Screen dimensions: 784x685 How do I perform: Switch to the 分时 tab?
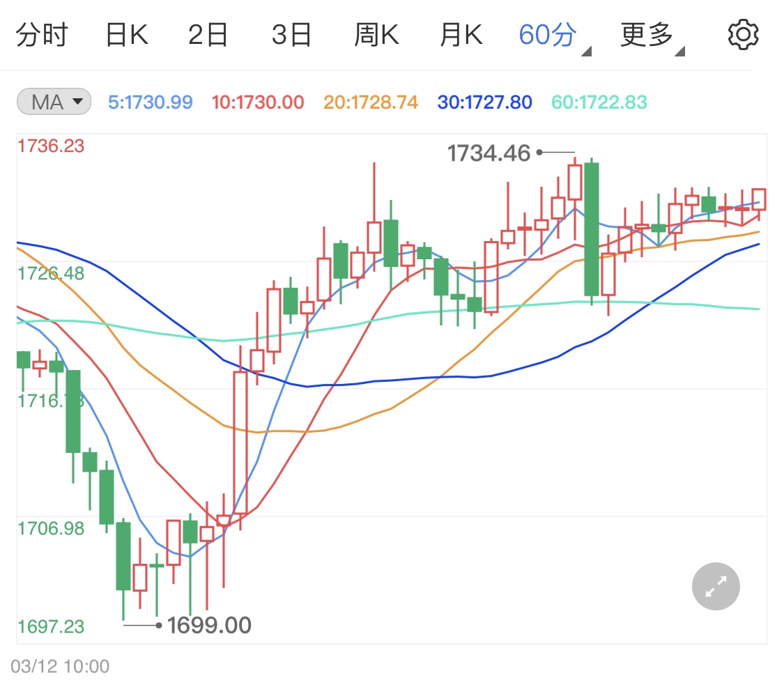[42, 35]
